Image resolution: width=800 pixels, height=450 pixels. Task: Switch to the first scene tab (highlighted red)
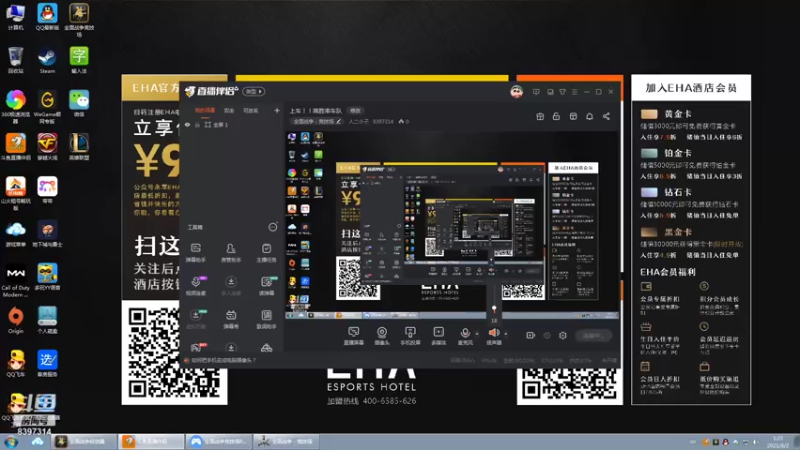[x=205, y=110]
